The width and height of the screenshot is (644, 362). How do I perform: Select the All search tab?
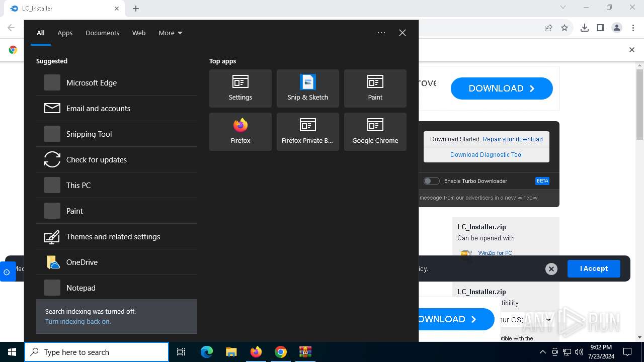click(41, 33)
